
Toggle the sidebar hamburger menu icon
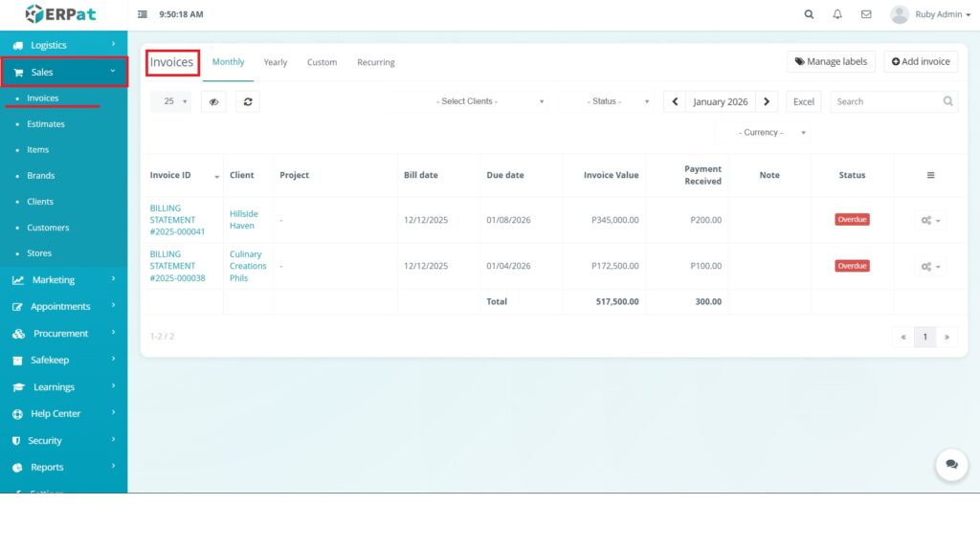coord(143,14)
